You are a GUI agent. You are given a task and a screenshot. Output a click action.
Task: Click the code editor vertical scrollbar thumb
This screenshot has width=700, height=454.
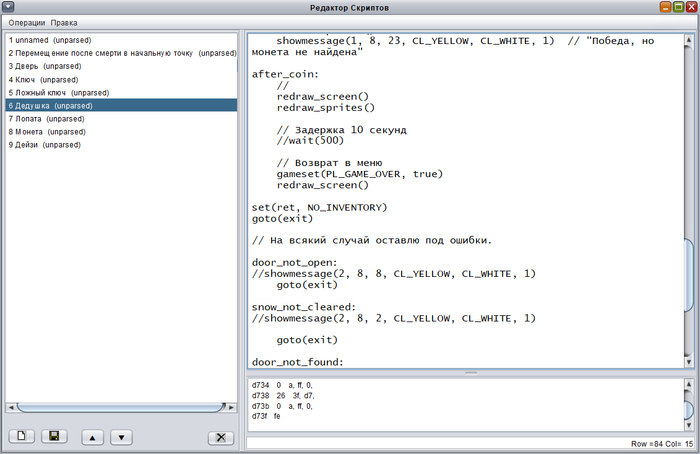(688, 276)
